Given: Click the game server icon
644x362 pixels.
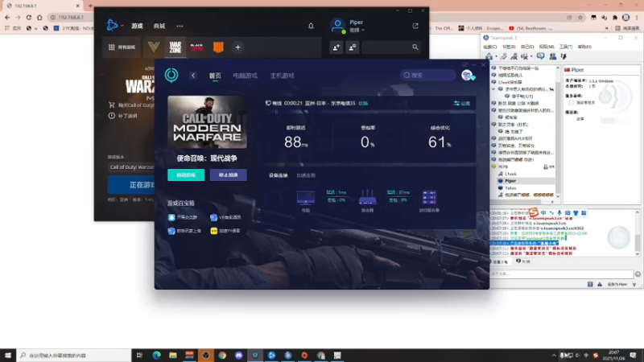Looking at the screenshot, I should point(429,198).
